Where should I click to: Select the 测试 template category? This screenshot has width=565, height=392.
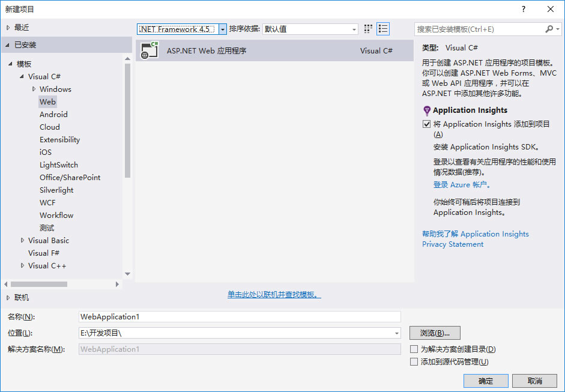47,228
